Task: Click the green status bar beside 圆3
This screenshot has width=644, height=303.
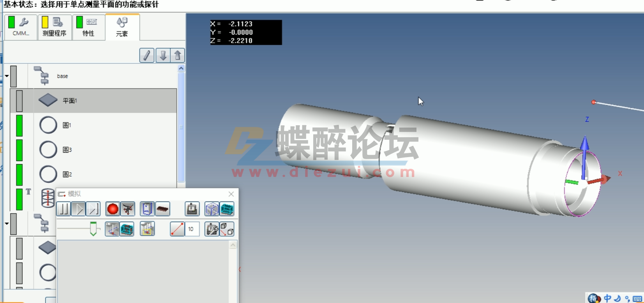Action: click(x=19, y=150)
